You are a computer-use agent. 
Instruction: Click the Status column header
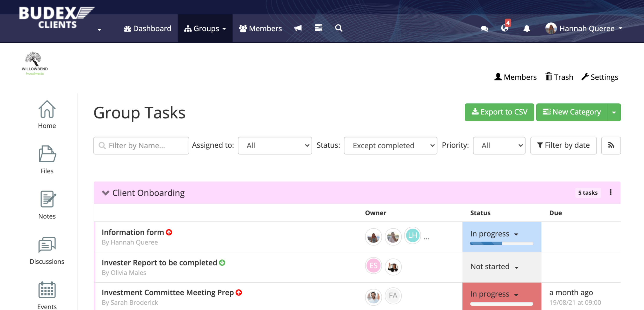point(480,213)
